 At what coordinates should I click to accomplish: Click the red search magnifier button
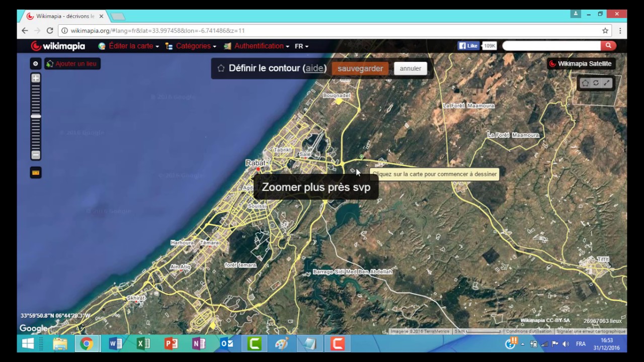tap(608, 46)
